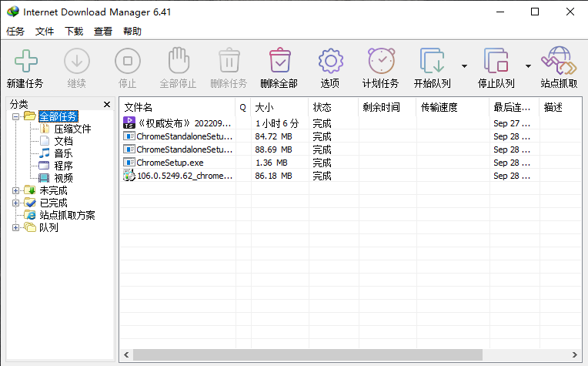This screenshot has height=366, width=588.
Task: Collapse the 全部任务 tree node
Action: [15, 117]
